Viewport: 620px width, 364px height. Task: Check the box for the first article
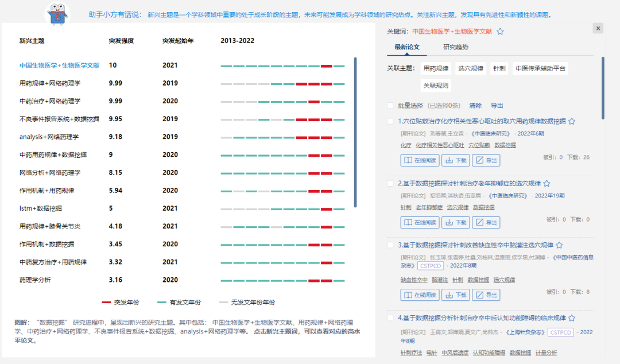(391, 122)
